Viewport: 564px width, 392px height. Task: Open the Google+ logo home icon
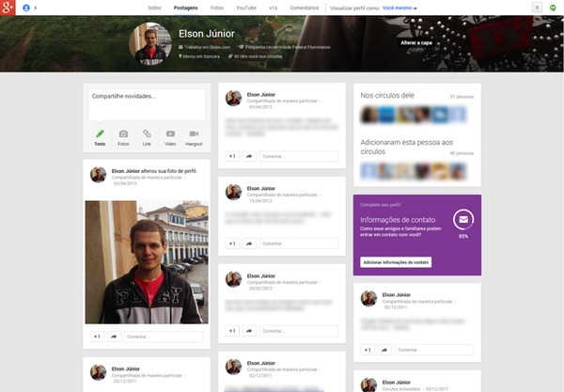(x=8, y=8)
